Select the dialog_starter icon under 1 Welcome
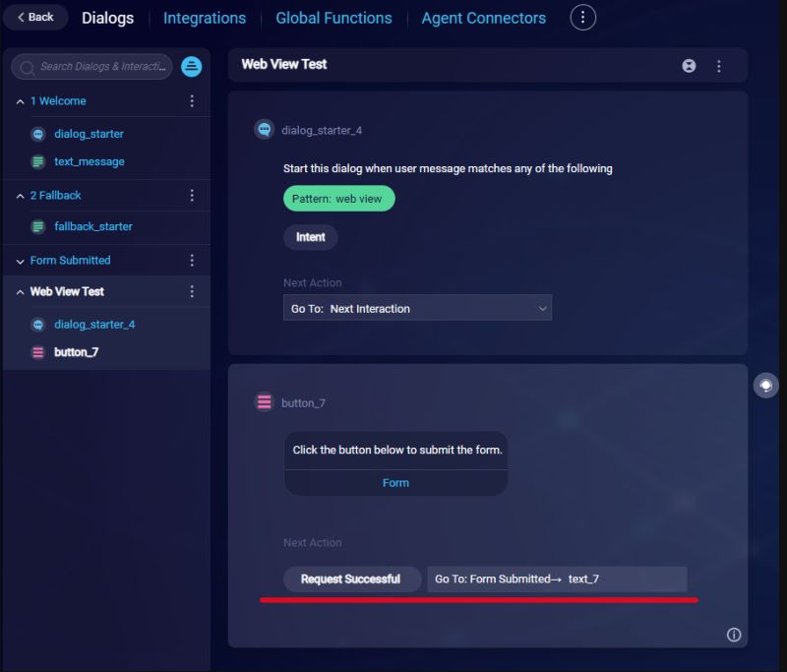This screenshot has width=787, height=672. [36, 133]
